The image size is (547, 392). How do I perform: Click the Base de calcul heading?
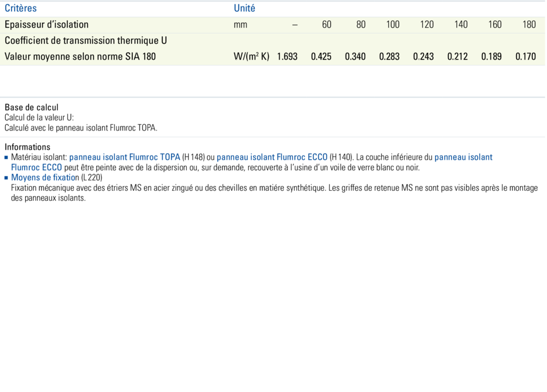[32, 108]
